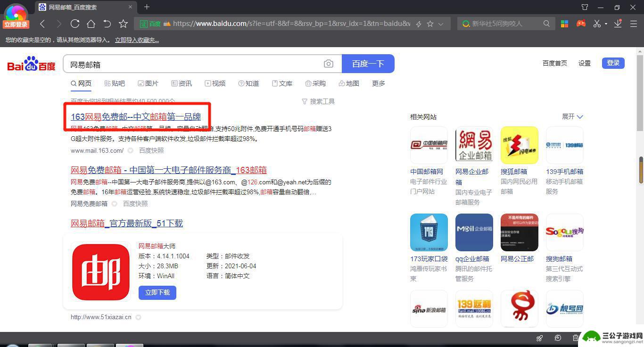Click the blue 登录 button

[613, 63]
